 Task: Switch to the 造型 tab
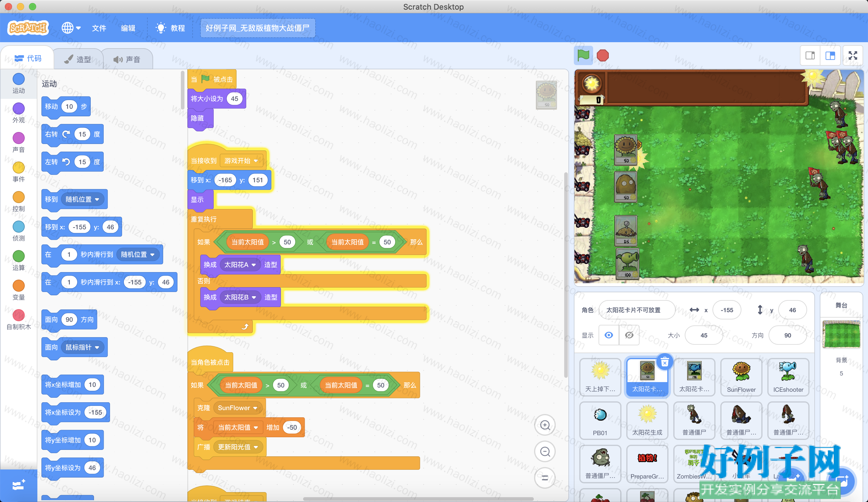click(x=78, y=59)
